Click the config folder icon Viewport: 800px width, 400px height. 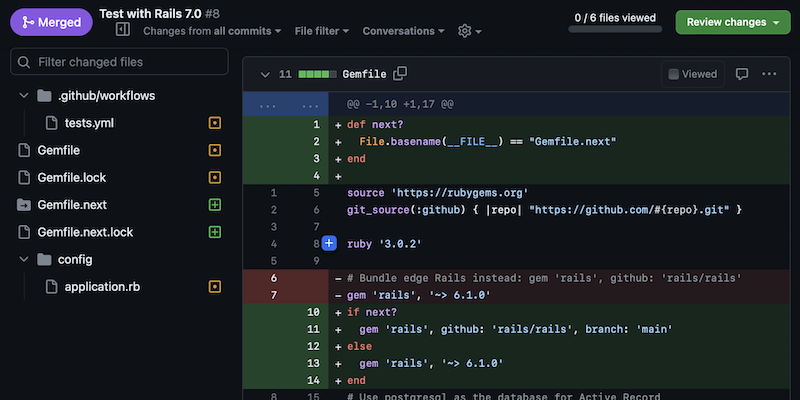click(x=44, y=259)
